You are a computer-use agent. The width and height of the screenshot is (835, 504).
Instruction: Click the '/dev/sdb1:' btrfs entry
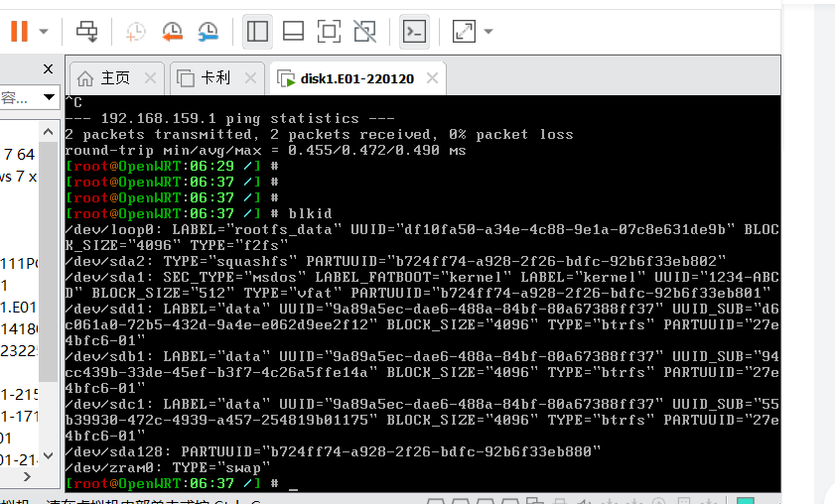[x=422, y=372]
